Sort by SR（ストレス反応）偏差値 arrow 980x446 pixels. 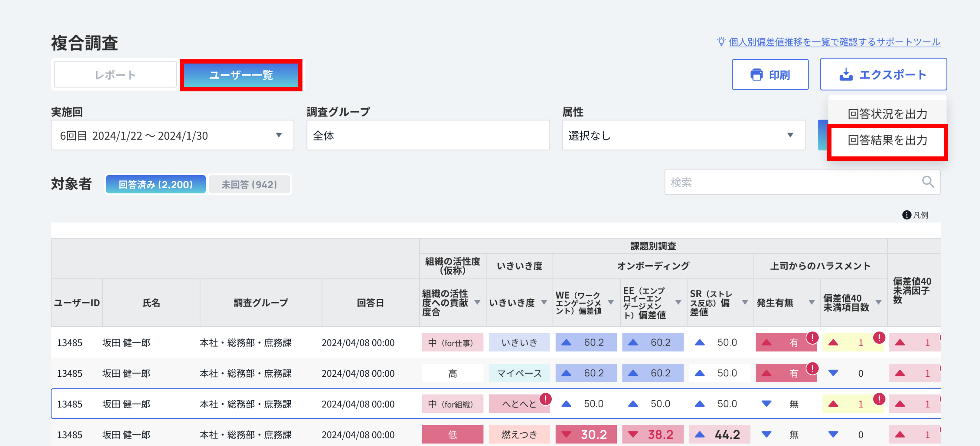745,303
